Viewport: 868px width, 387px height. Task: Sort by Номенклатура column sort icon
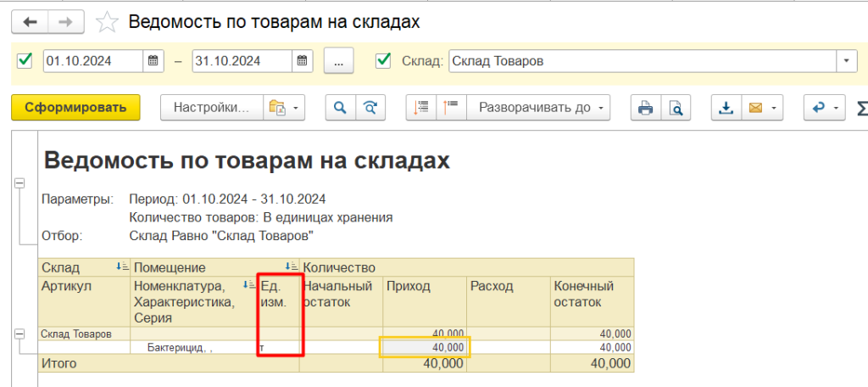point(249,285)
